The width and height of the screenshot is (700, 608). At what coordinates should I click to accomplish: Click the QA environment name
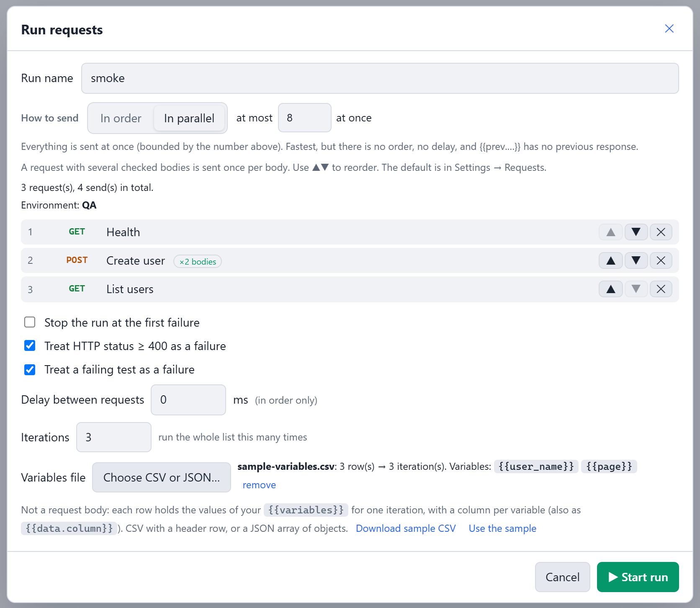click(89, 205)
